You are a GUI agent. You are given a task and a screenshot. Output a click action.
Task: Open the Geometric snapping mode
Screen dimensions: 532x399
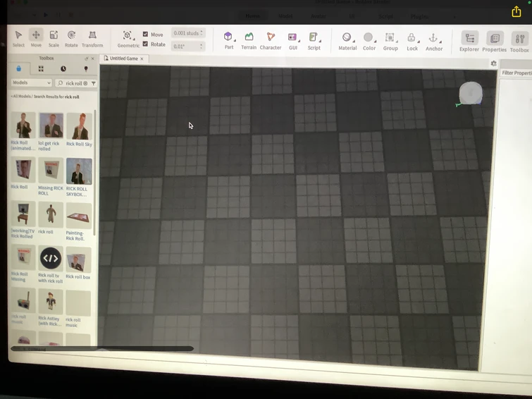point(128,39)
